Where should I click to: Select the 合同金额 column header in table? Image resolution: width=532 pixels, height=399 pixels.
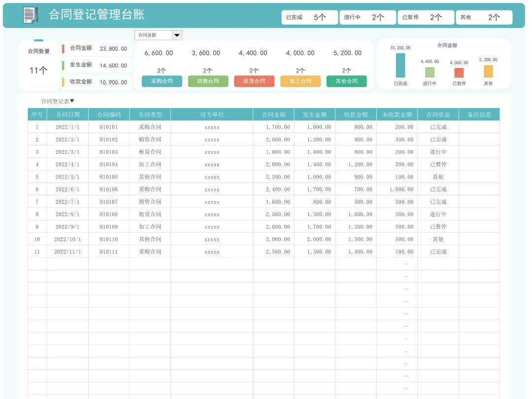pyautogui.click(x=274, y=114)
